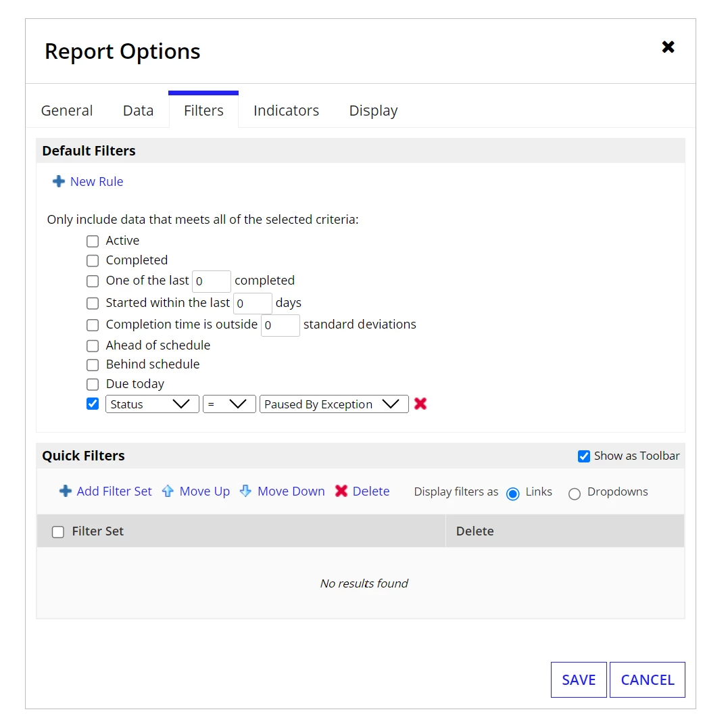The image size is (728, 718).
Task: Focus the One of the last count field
Action: pos(212,281)
